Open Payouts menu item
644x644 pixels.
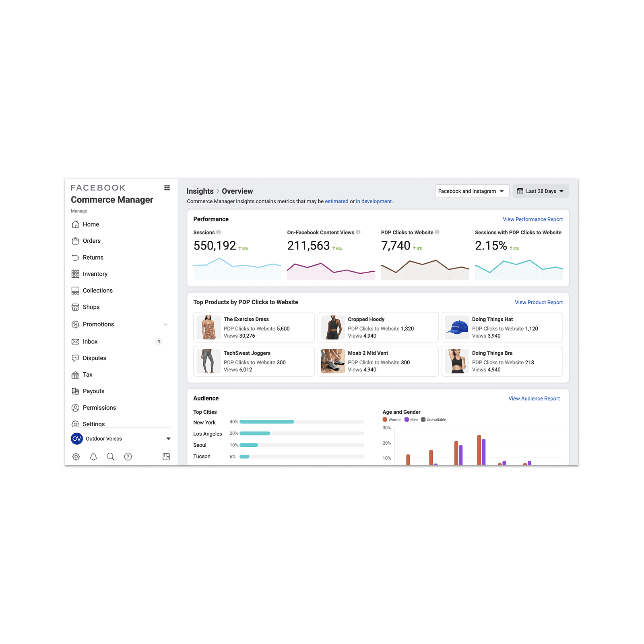(93, 391)
